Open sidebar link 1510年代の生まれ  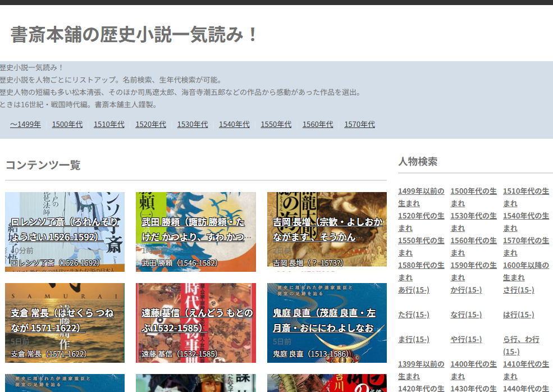tap(526, 197)
